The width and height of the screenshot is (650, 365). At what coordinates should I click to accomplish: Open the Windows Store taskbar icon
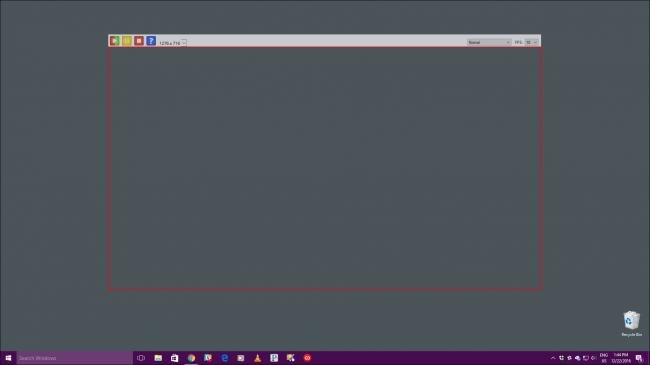coord(175,358)
